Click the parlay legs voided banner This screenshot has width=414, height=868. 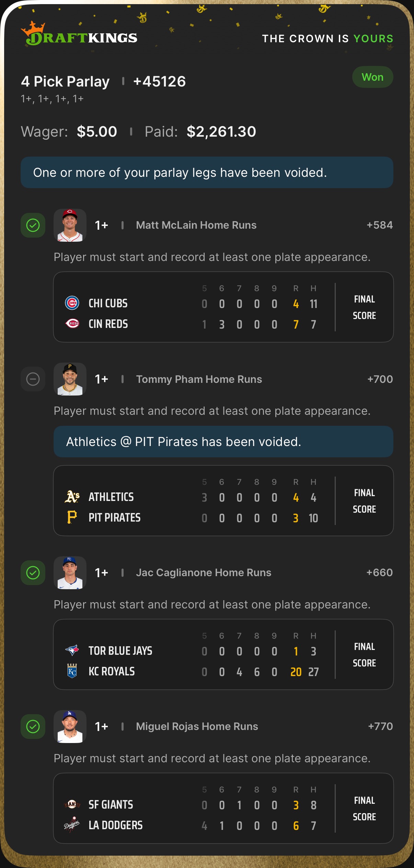(x=207, y=172)
